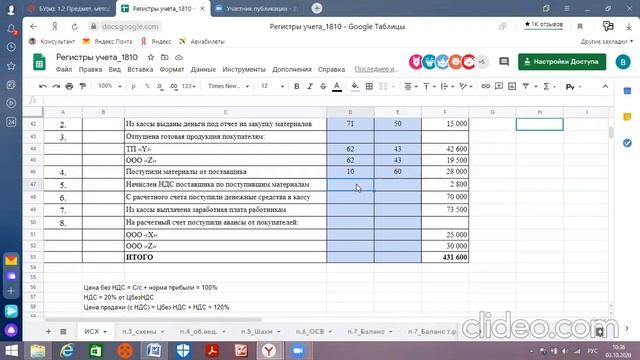Open the Данные menu
Viewport: 640px width, 360px height.
click(203, 69)
